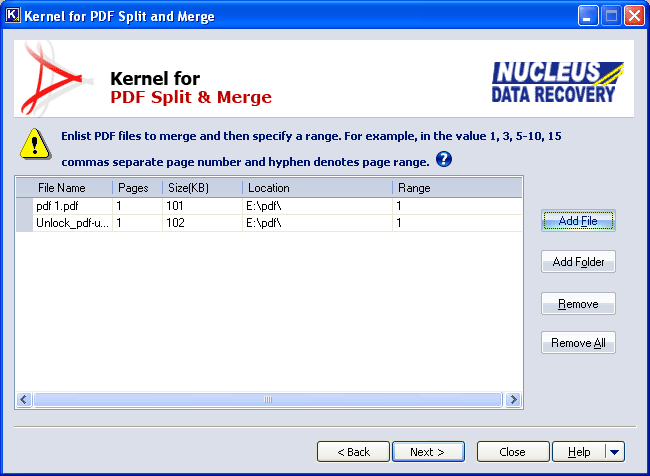Screen dimensions: 650x476
Task: Click the Pages cell of Unlock_pdf-u... row
Action: pyautogui.click(x=137, y=223)
